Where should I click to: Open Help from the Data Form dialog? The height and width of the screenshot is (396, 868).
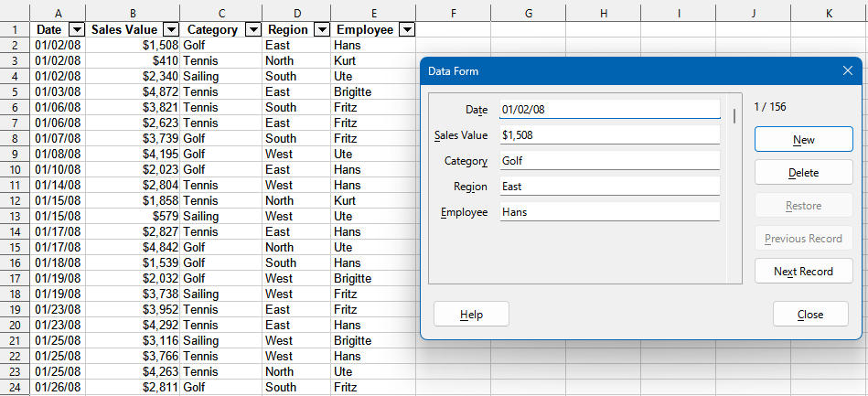click(x=471, y=314)
